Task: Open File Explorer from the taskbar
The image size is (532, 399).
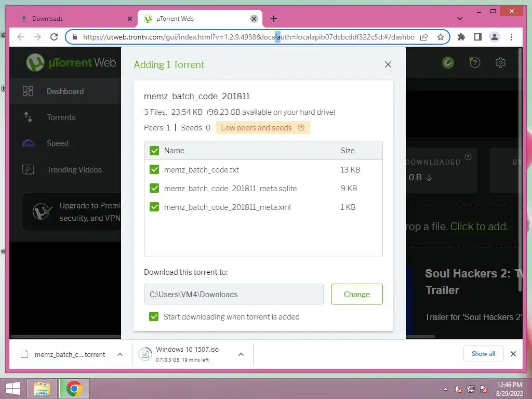Action: [x=42, y=389]
